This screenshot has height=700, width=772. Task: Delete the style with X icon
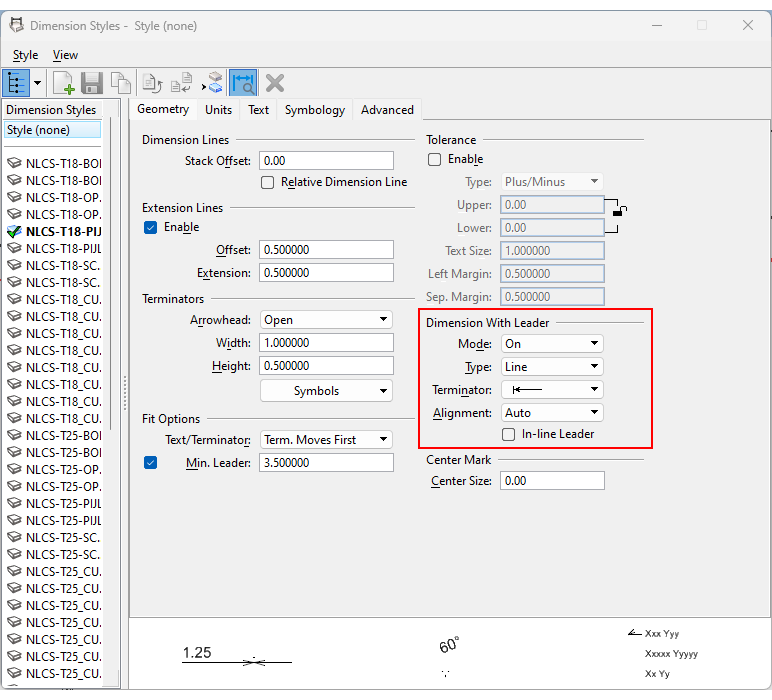(275, 83)
